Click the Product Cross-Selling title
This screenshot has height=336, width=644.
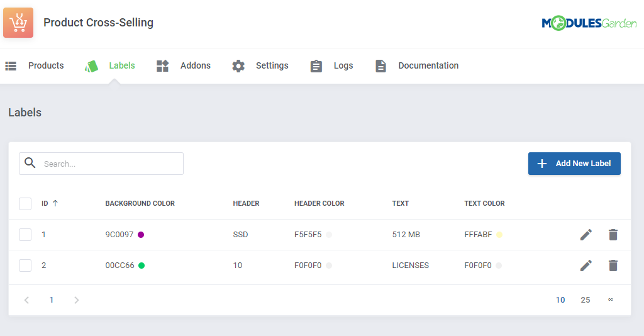99,23
